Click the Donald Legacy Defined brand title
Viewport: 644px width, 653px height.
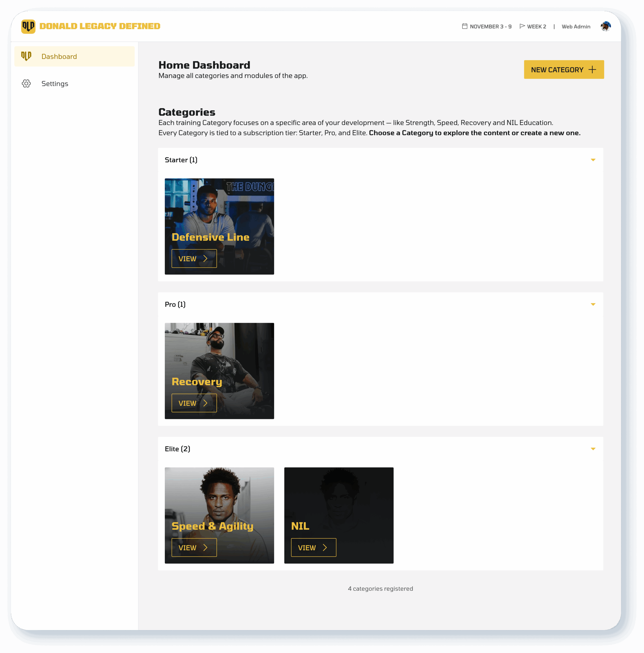pos(100,26)
